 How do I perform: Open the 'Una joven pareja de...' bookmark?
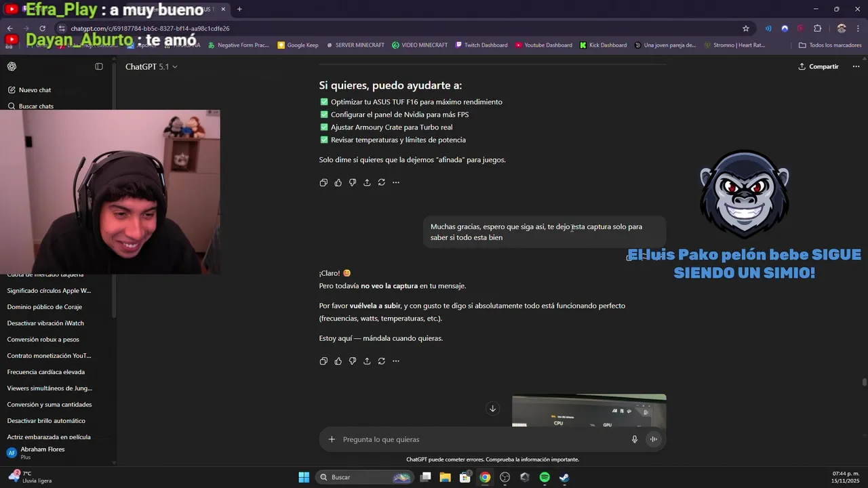click(x=665, y=45)
